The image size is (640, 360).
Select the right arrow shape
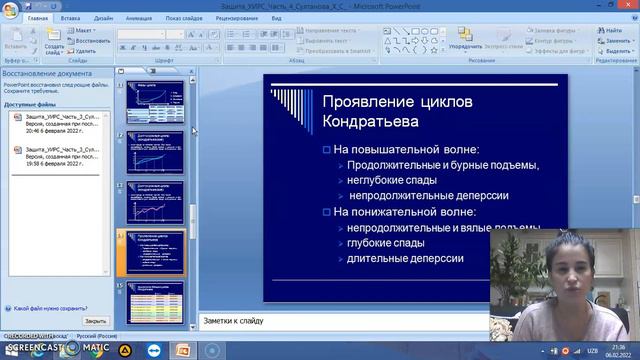[416, 41]
